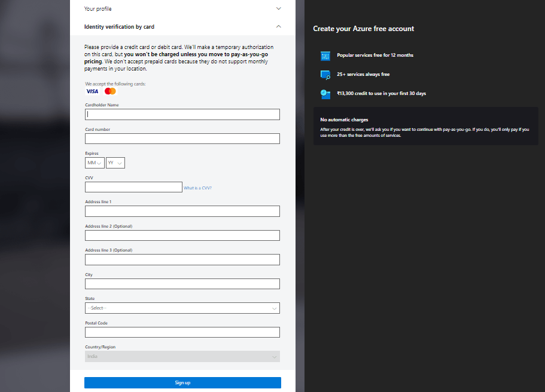545x392 pixels.
Task: Click the We accept the following cards label
Action: click(x=115, y=84)
